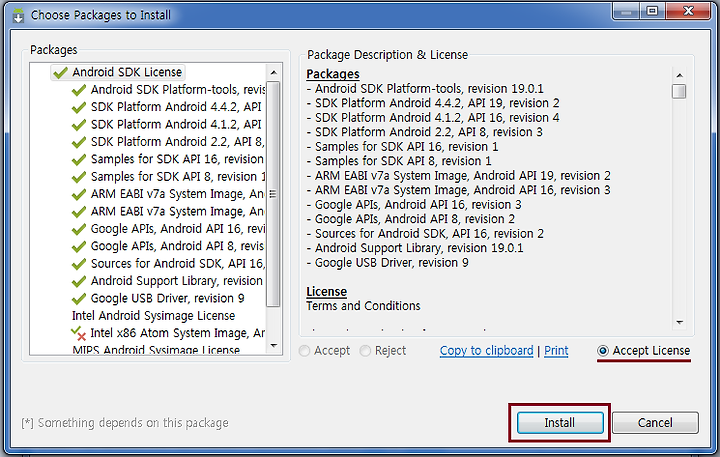
Task: Select Sources for Android SDK, API 16 row
Action: (178, 264)
